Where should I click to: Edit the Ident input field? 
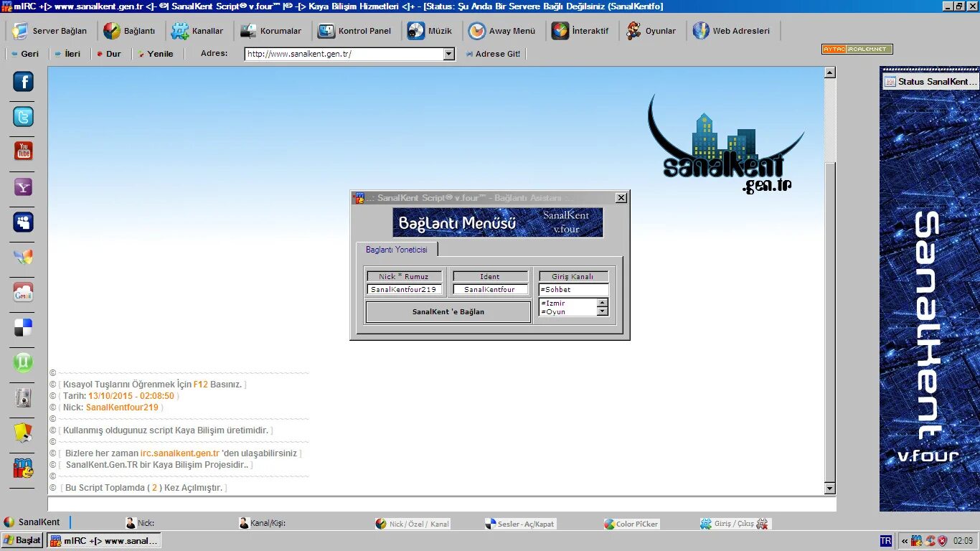click(490, 290)
